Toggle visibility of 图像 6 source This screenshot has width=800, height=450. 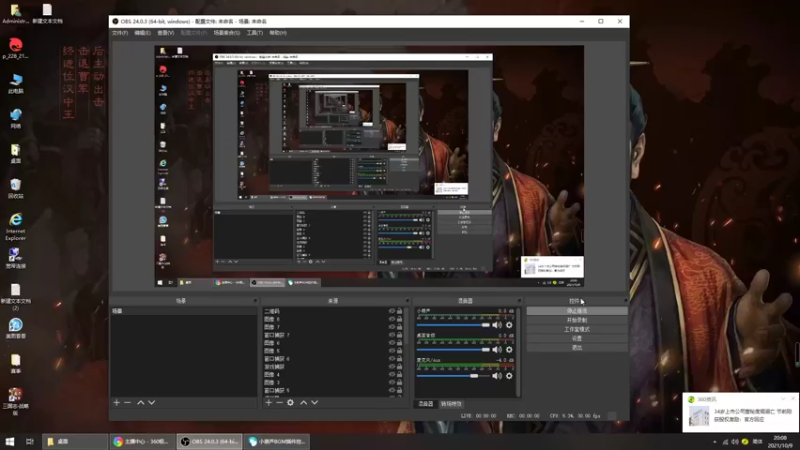point(391,343)
